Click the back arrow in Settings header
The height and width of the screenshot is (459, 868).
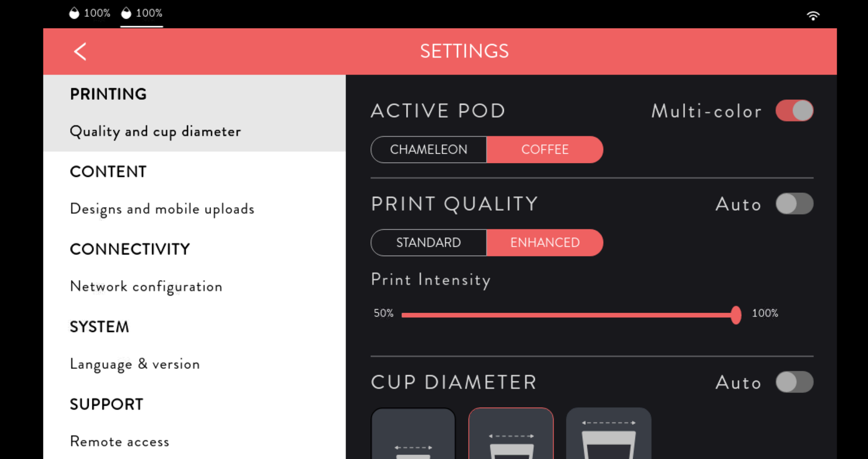tap(80, 51)
